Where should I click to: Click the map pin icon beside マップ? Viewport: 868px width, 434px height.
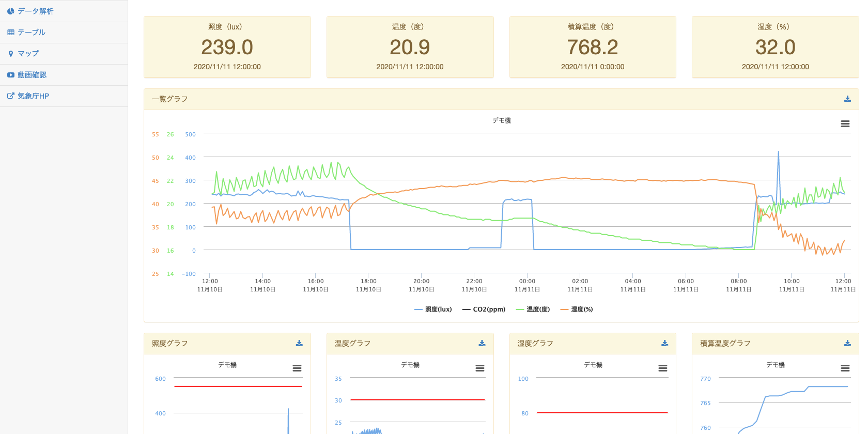click(x=11, y=54)
